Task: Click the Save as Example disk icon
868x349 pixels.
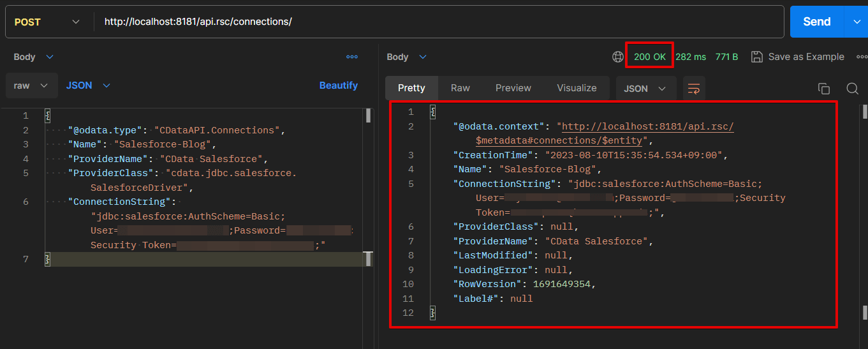Action: pyautogui.click(x=757, y=57)
